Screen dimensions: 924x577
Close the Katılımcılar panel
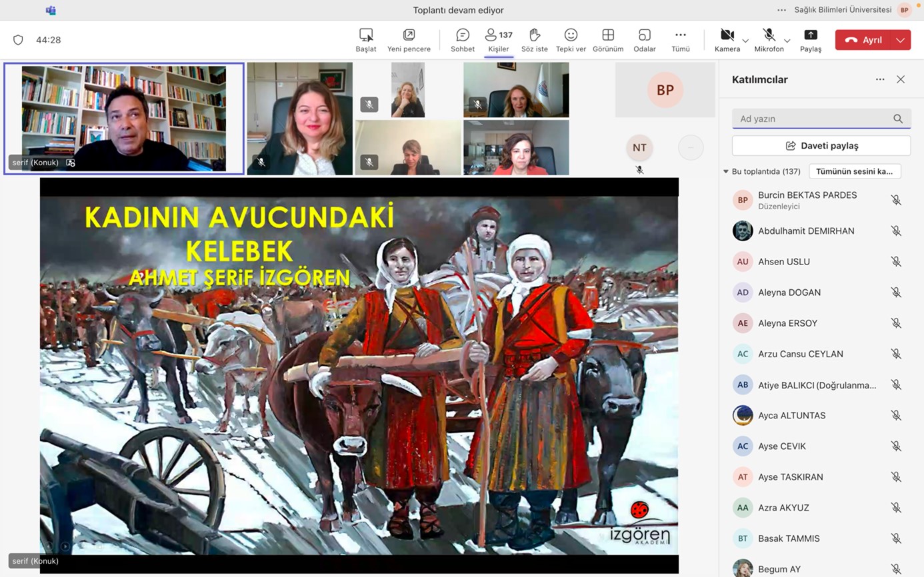901,79
